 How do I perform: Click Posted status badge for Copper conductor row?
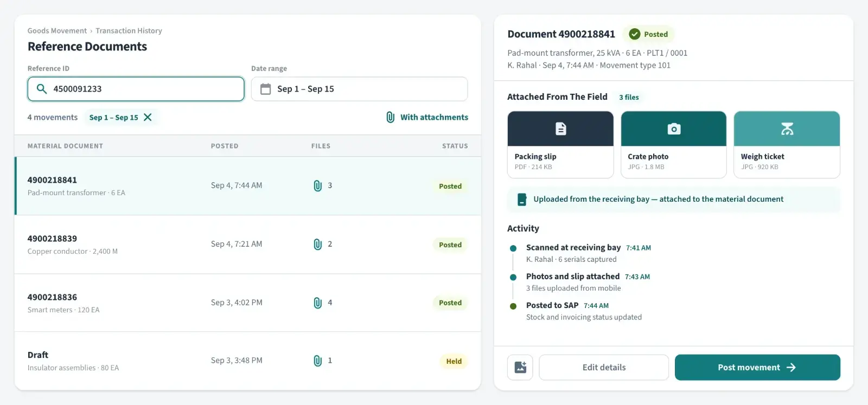point(450,245)
